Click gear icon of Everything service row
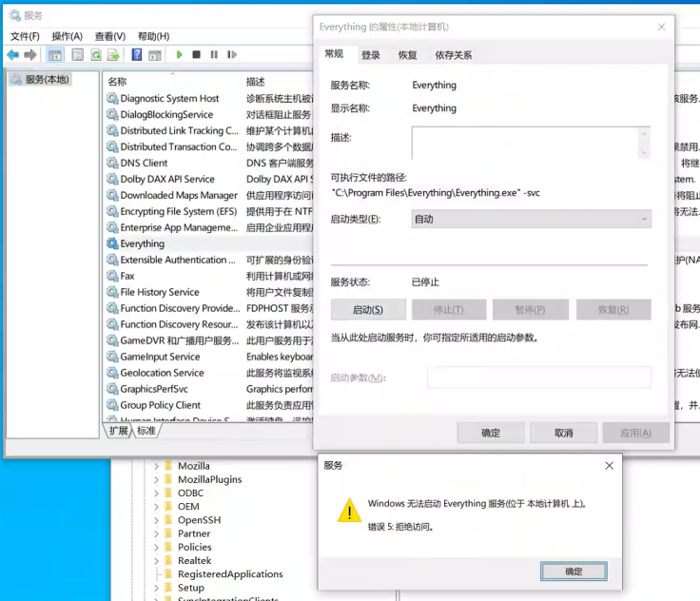Viewport: 700px width, 601px height. 112,243
